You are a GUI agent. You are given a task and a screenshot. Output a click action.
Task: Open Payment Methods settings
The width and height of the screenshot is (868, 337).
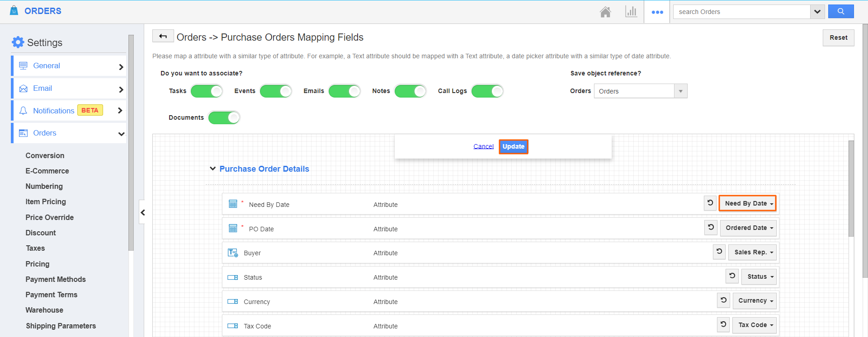(x=56, y=279)
